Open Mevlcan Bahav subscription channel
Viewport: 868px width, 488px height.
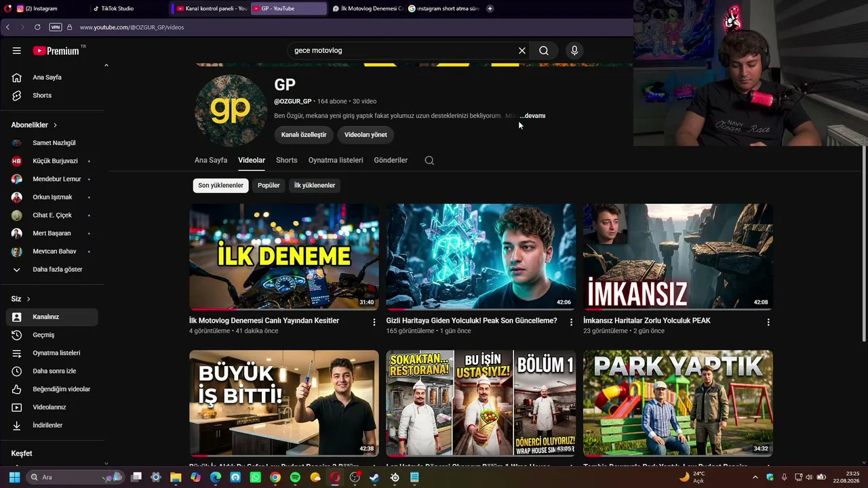point(54,251)
